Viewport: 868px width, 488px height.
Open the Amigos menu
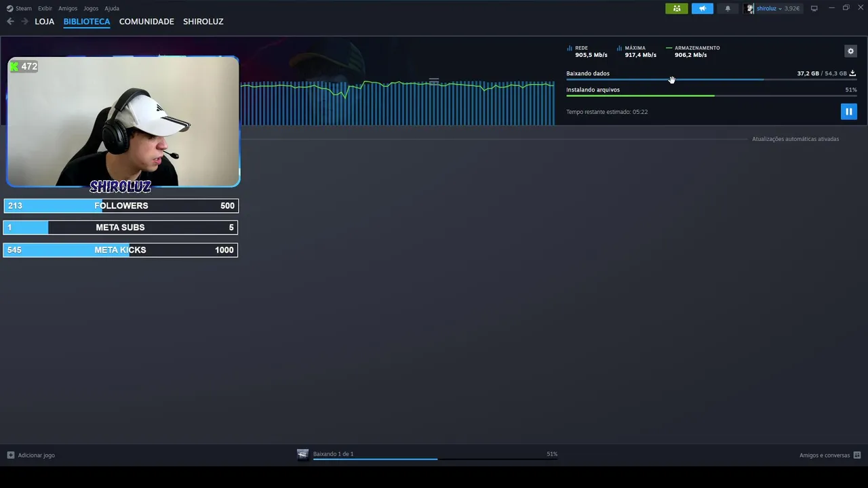[68, 8]
